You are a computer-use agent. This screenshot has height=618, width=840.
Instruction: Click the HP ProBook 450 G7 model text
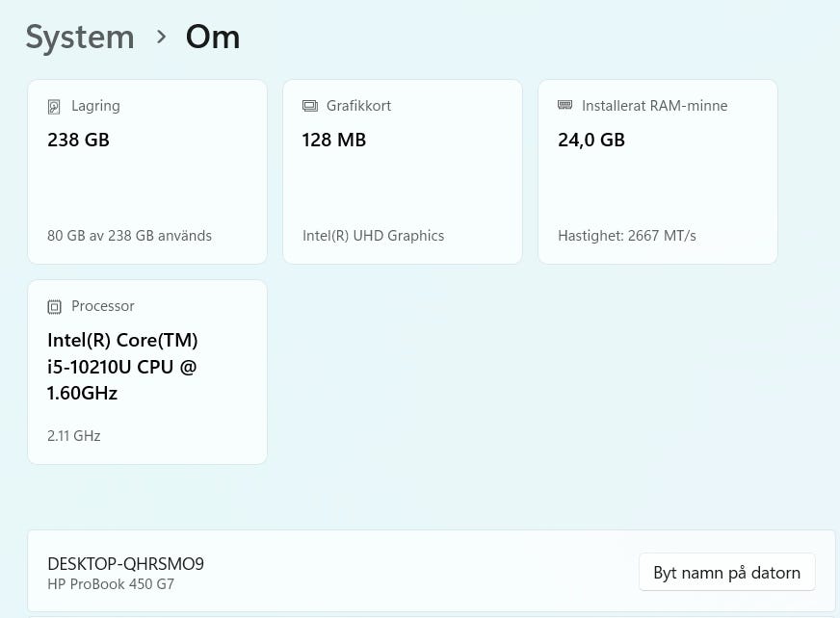tap(111, 584)
